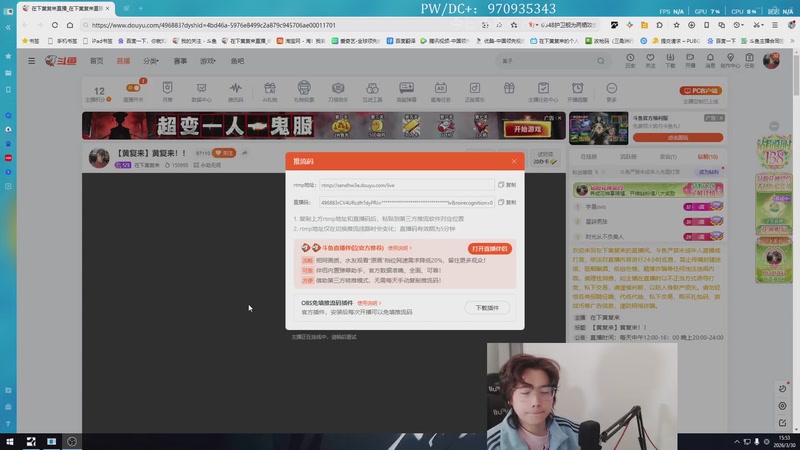Screen dimensions: 800x450
Task: Open 下载 download icon in header
Action: coord(670,60)
